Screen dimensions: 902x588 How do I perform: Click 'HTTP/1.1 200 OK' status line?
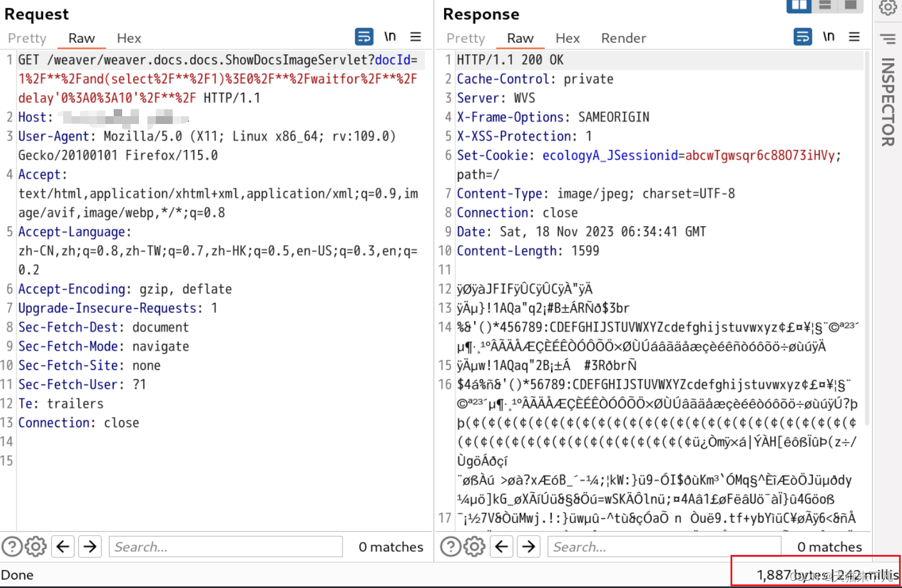[x=510, y=60]
